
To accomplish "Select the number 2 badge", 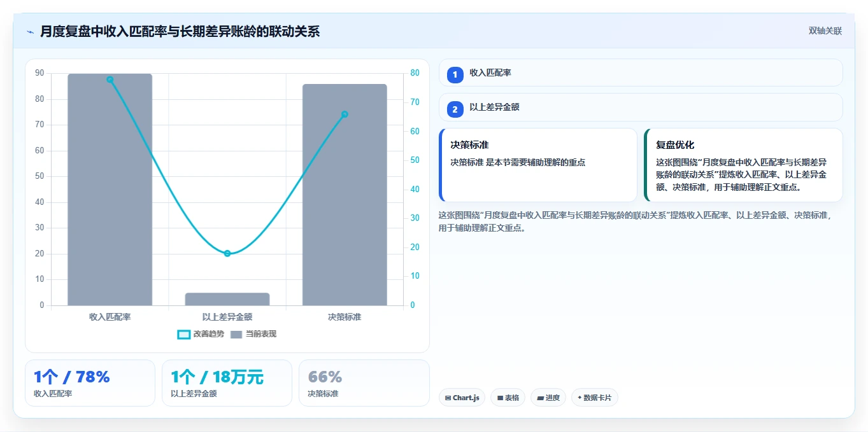I will coord(455,109).
